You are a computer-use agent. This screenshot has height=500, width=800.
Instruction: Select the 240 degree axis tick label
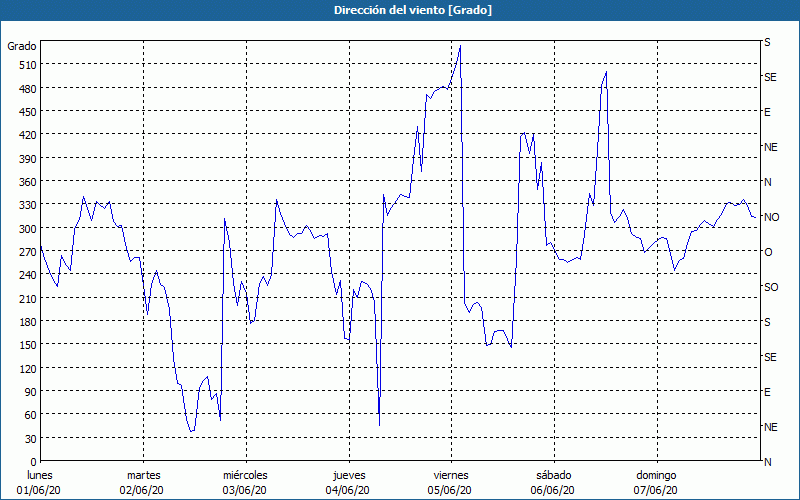click(x=28, y=276)
